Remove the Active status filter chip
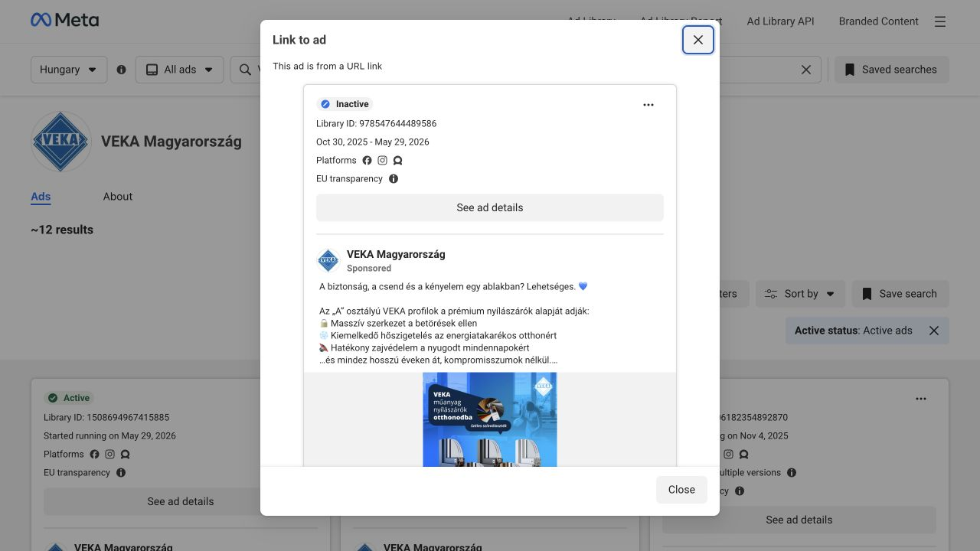The image size is (980, 551). click(934, 331)
